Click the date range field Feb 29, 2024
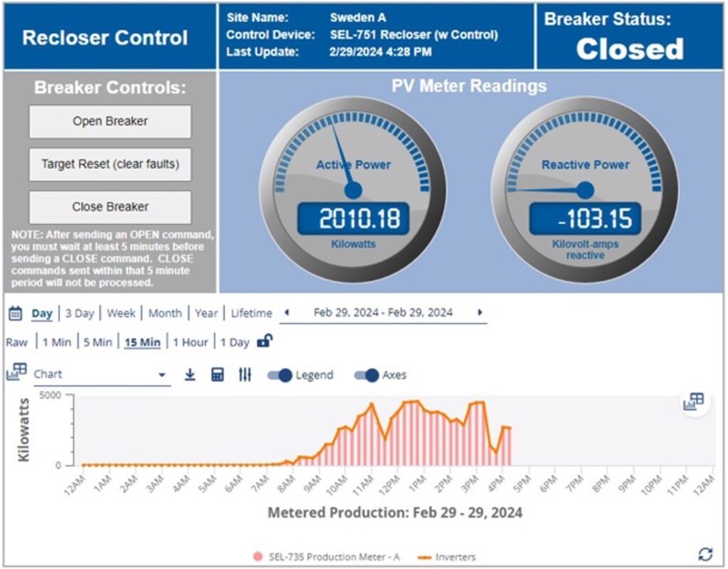Image resolution: width=728 pixels, height=569 pixels. 383,313
